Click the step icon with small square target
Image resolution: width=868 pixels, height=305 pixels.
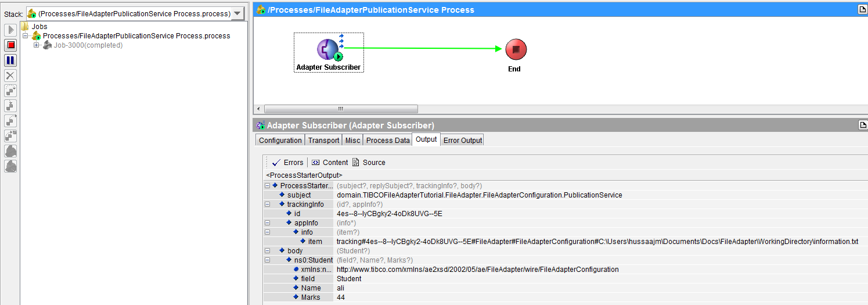tap(10, 136)
